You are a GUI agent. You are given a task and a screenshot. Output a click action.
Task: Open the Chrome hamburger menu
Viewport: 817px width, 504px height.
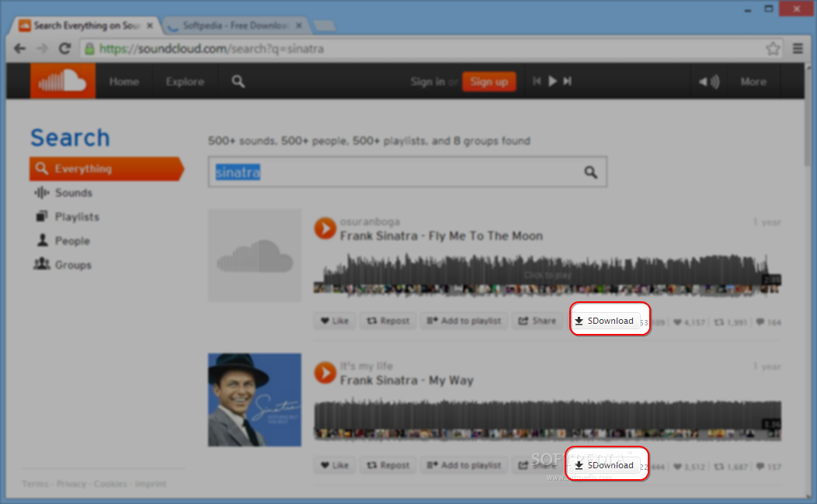click(x=798, y=48)
